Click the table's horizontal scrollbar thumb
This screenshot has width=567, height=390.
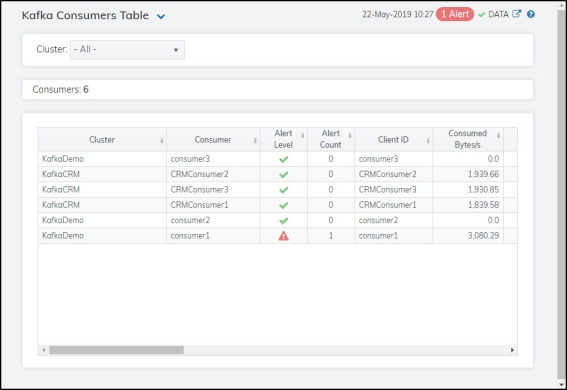[116, 350]
